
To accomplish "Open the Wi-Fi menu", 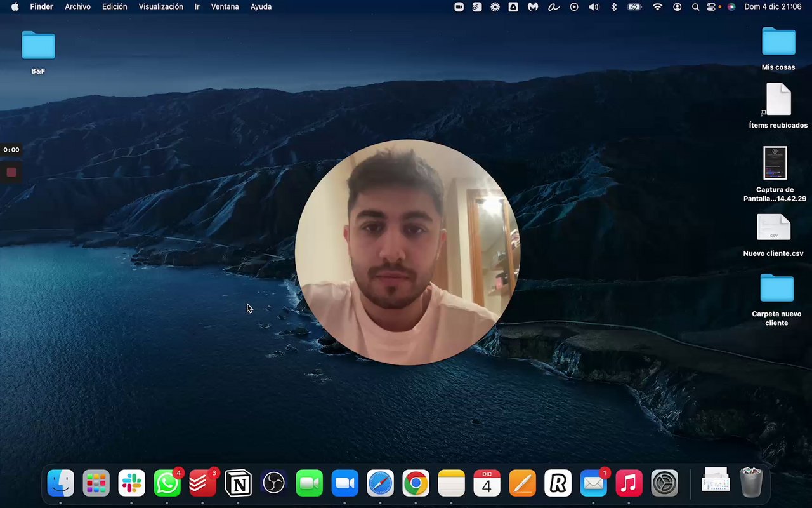I will coord(657,7).
